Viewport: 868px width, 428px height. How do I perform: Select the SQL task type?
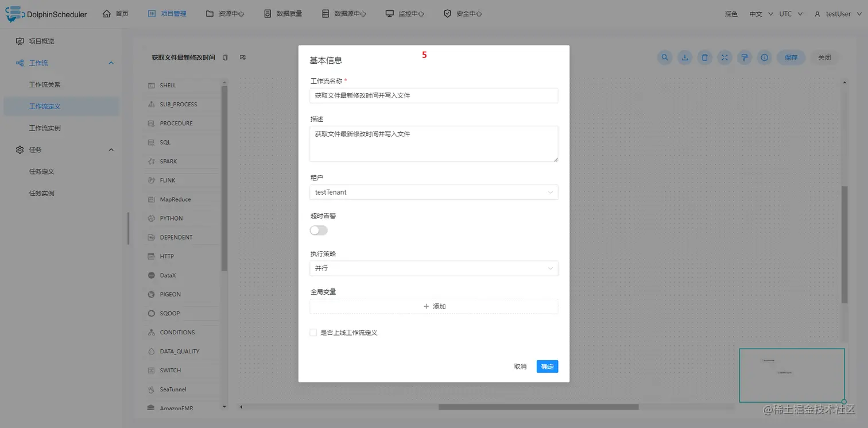164,142
